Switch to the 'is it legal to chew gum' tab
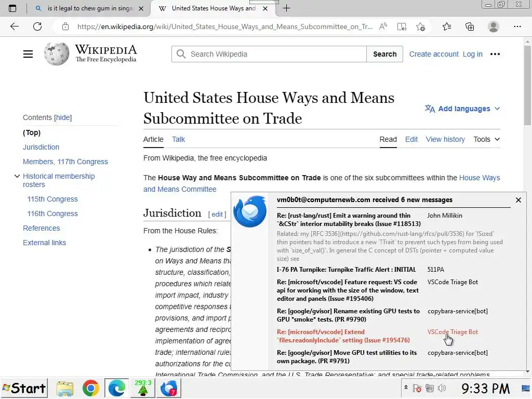The image size is (532, 399). point(90,8)
